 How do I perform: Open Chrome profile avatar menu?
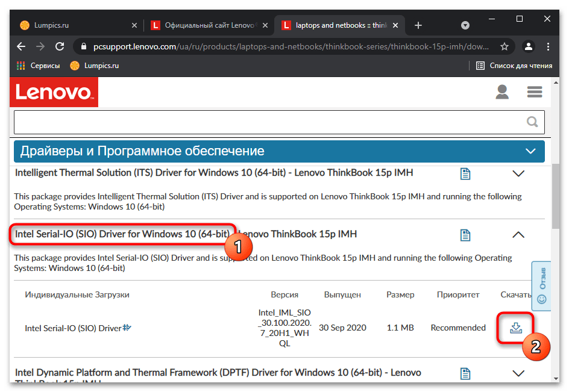pyautogui.click(x=529, y=46)
